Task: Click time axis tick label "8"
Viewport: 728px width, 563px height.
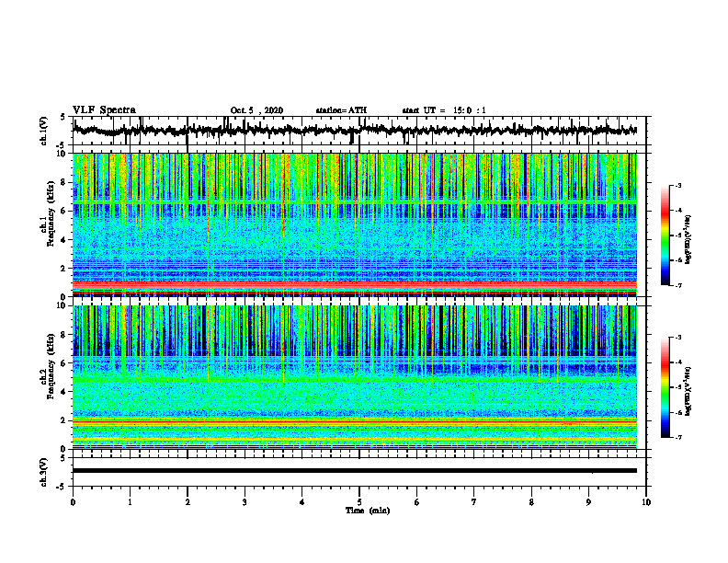Action: 531,502
